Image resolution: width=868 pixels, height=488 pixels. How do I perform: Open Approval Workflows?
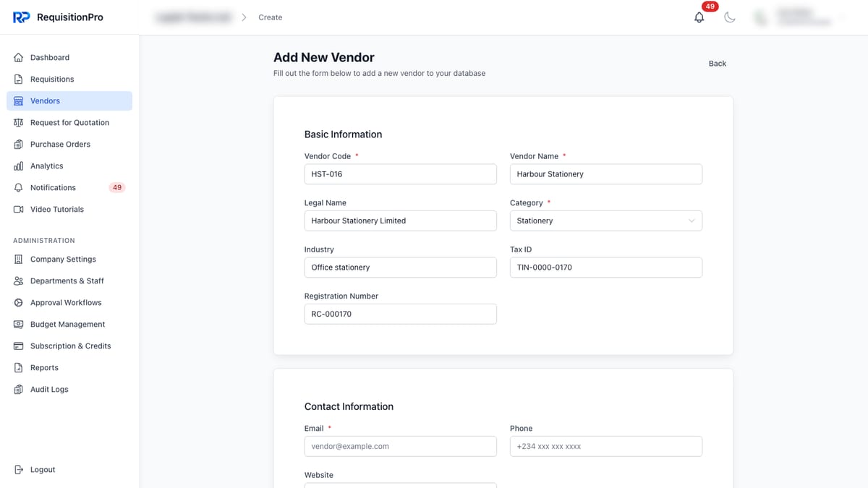tap(69, 303)
